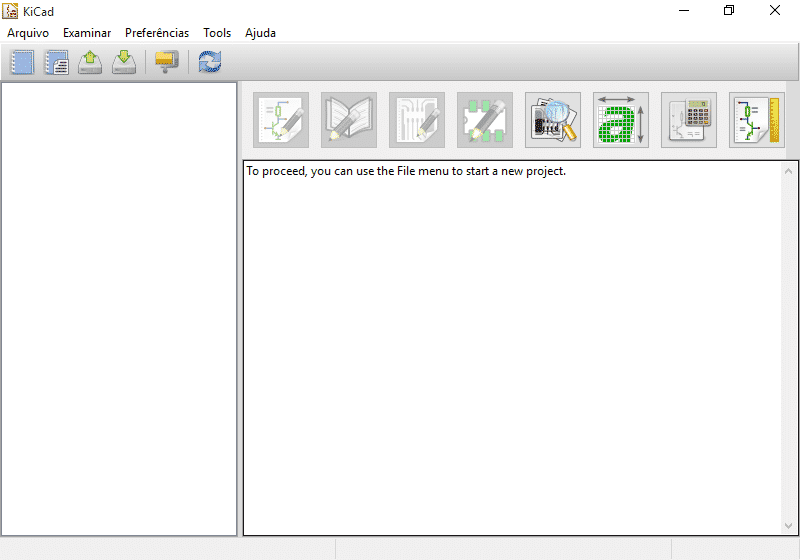Restore down the KiCad window
This screenshot has height=560, width=800.
(x=729, y=10)
